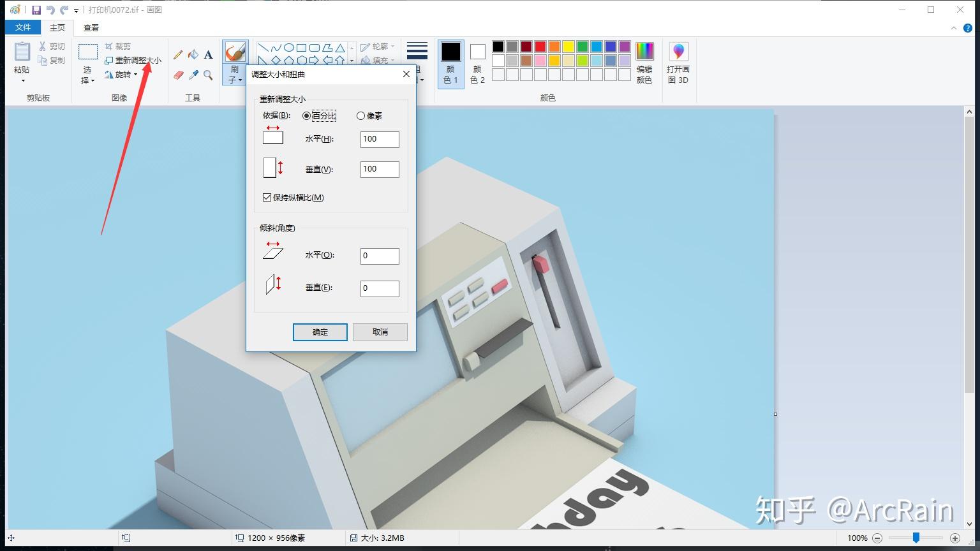The height and width of the screenshot is (551, 980).
Task: Select the Eraser tool
Action: pyautogui.click(x=178, y=75)
